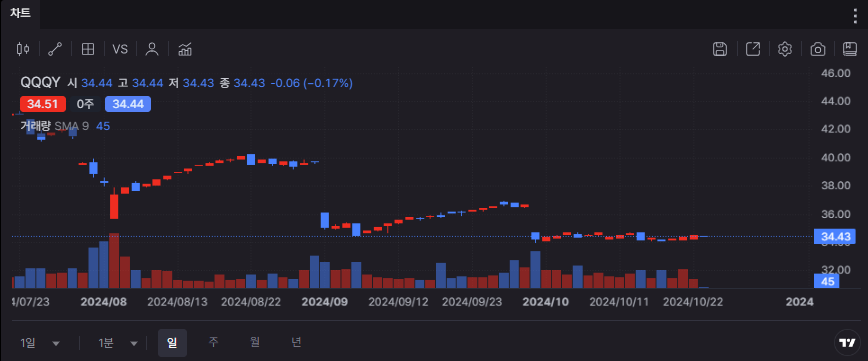Click the 2024/08/22 date axis label

(x=251, y=302)
